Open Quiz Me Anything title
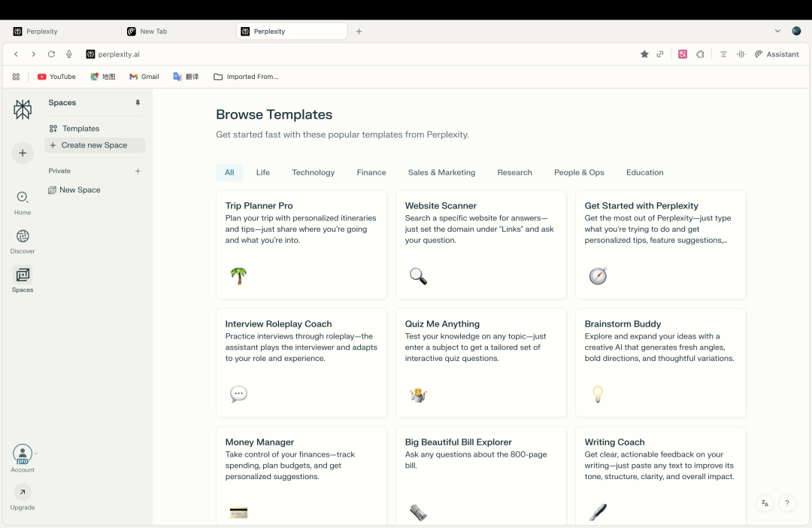Image resolution: width=812 pixels, height=528 pixels. coord(442,324)
